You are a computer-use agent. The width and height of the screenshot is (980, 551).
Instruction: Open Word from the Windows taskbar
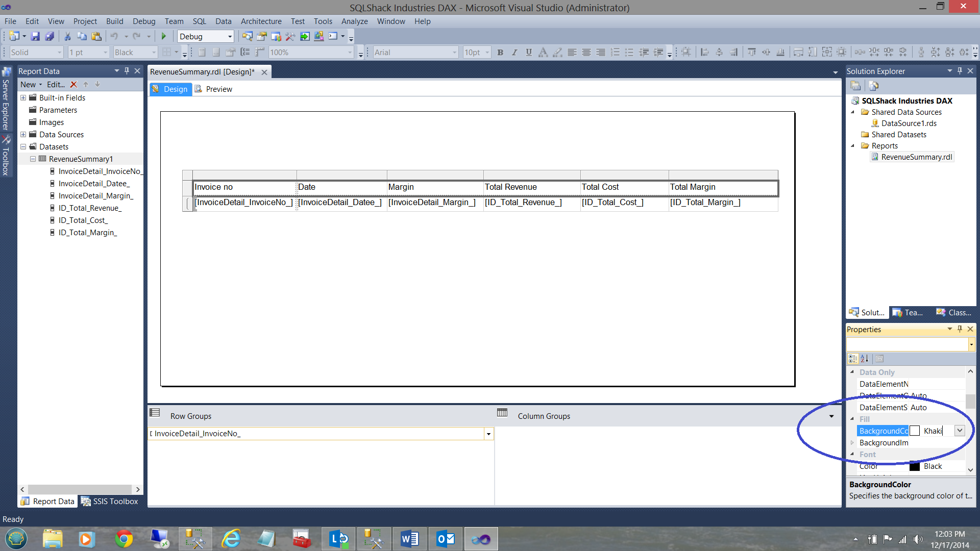(409, 539)
